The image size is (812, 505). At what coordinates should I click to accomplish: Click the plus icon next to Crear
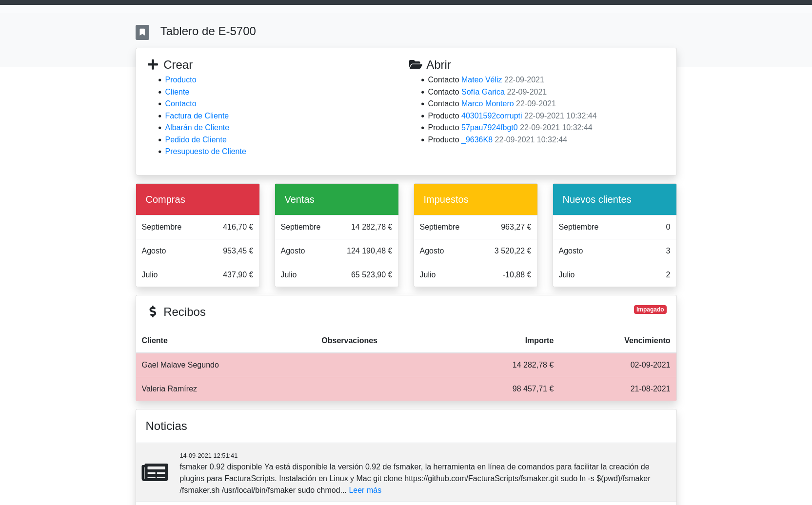[x=153, y=64]
